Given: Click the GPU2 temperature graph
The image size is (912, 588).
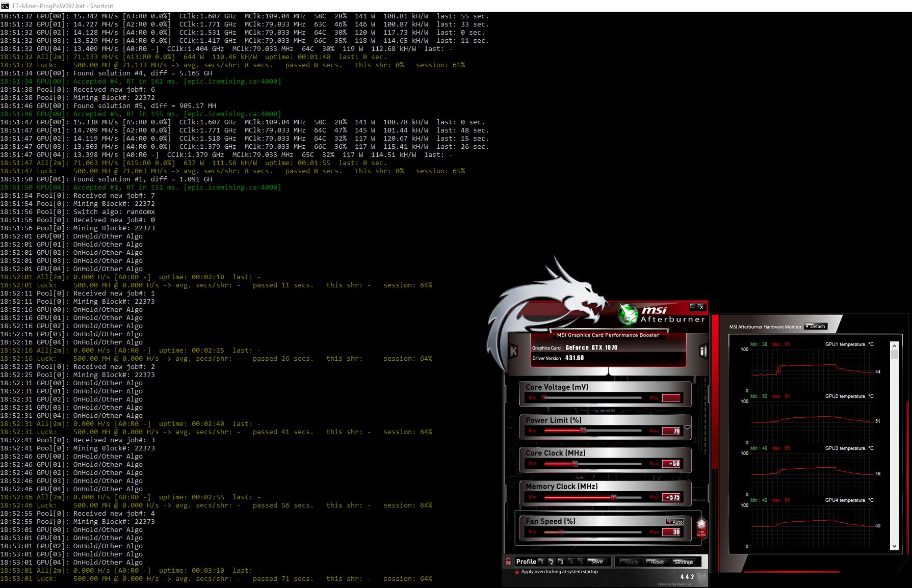Looking at the screenshot, I should coord(813,422).
